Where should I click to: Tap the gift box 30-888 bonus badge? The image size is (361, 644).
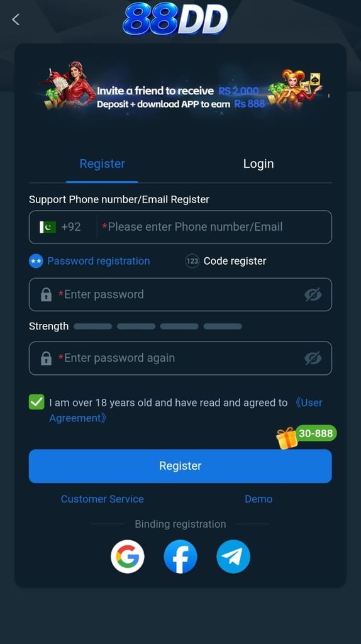[306, 436]
